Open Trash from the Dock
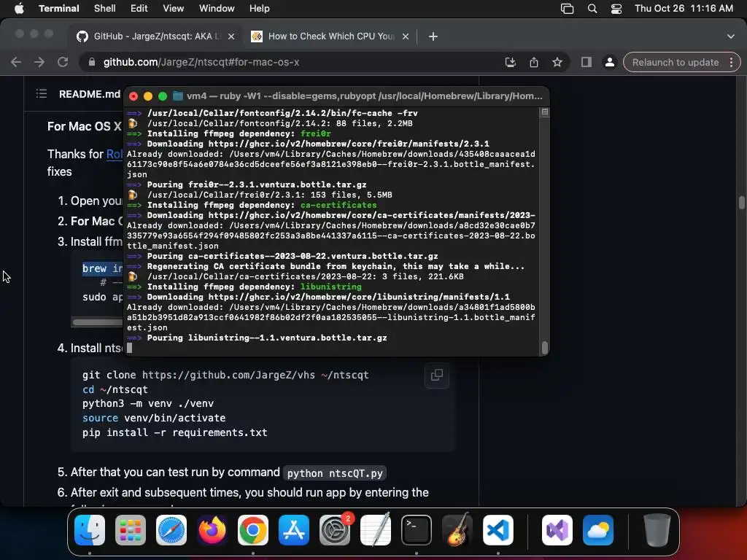Viewport: 747px width, 560px height. pos(657,530)
